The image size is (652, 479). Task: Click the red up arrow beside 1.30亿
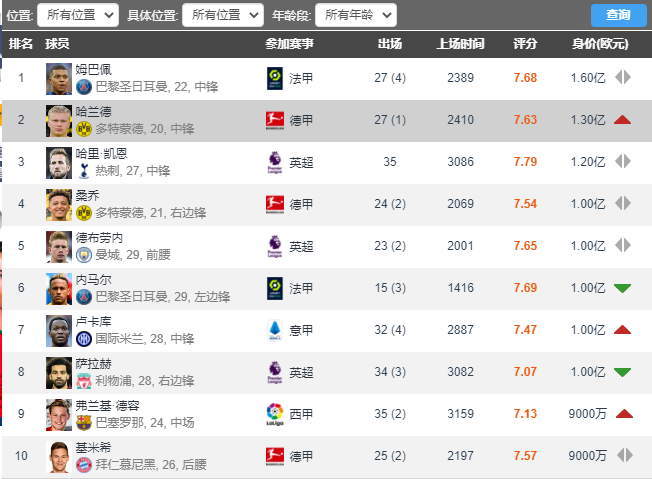[622, 120]
